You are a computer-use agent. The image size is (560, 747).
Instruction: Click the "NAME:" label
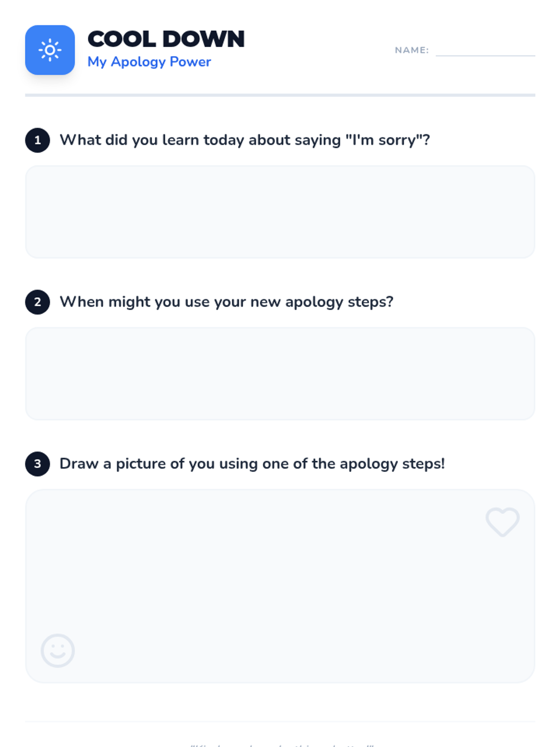(x=412, y=50)
